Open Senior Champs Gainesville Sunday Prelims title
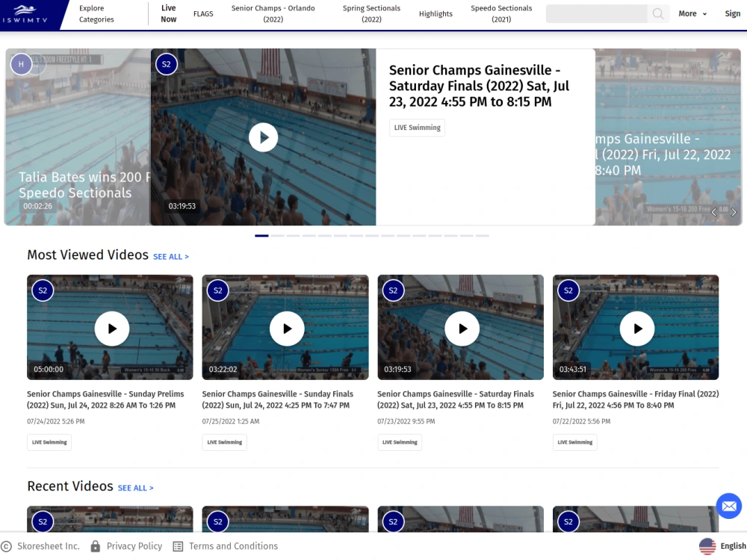Viewport: 747px width, 560px height. pos(105,399)
